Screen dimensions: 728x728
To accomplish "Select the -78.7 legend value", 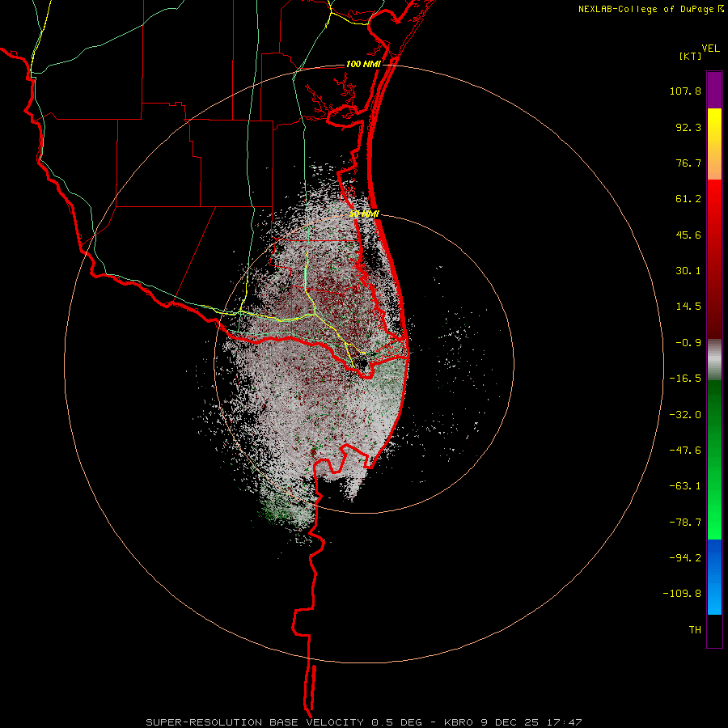I will [x=685, y=523].
